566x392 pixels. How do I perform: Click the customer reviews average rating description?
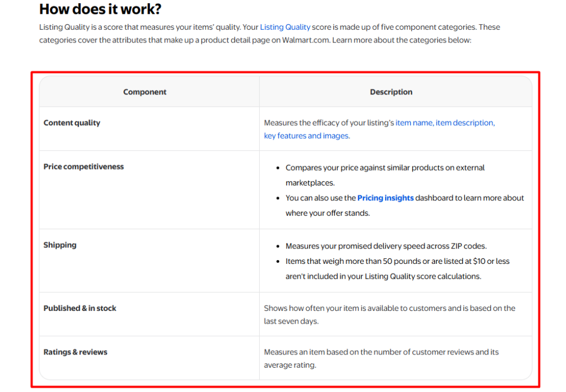click(x=381, y=358)
